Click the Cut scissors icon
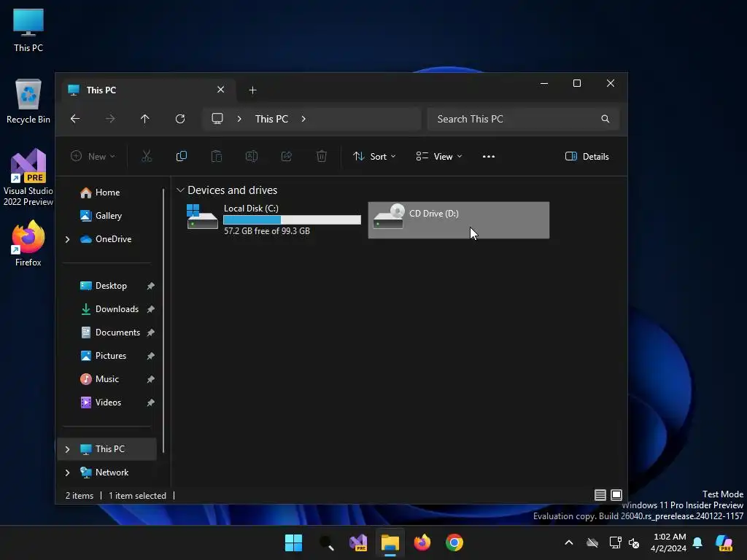This screenshot has height=560, width=747. tap(146, 156)
